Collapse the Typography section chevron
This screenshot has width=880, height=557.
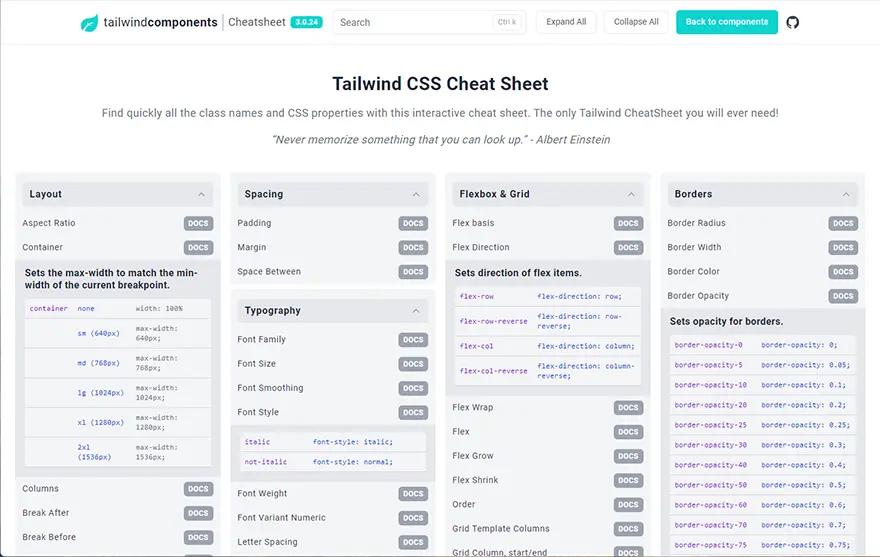click(x=416, y=311)
